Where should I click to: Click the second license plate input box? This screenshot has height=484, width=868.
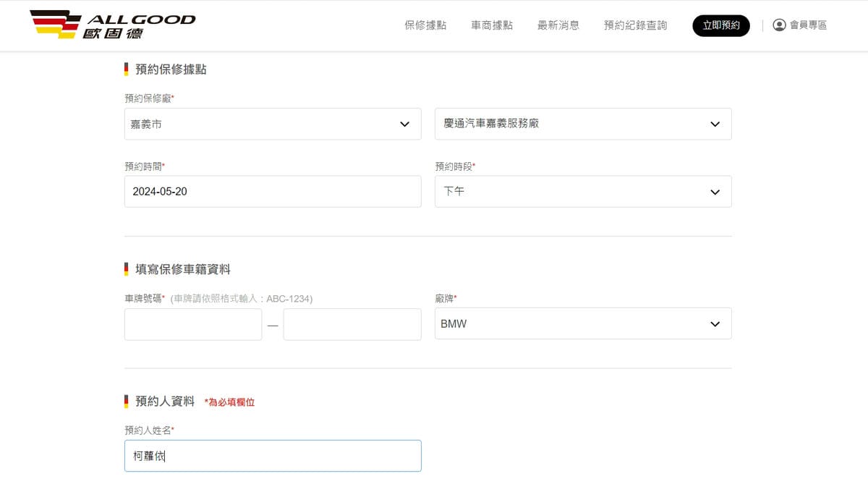[352, 324]
